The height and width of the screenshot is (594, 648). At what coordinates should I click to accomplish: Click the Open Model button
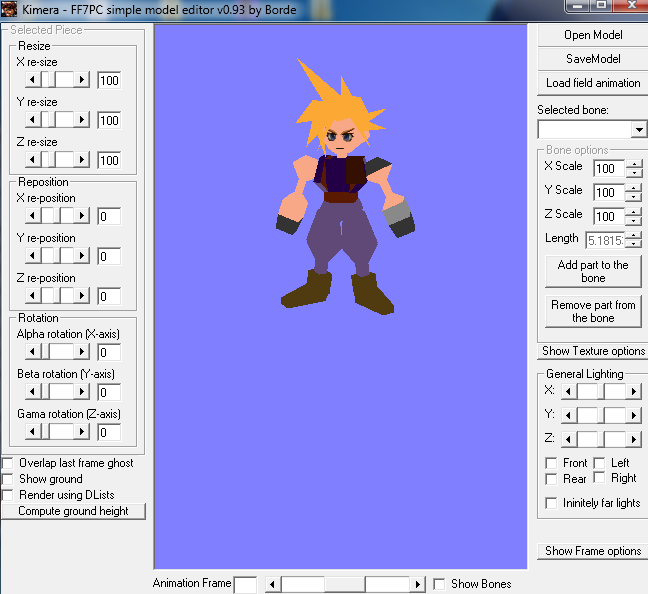(x=593, y=35)
